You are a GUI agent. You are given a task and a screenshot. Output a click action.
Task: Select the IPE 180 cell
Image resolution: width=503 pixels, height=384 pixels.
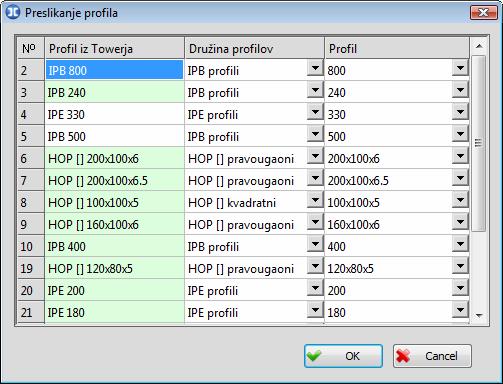click(x=114, y=312)
